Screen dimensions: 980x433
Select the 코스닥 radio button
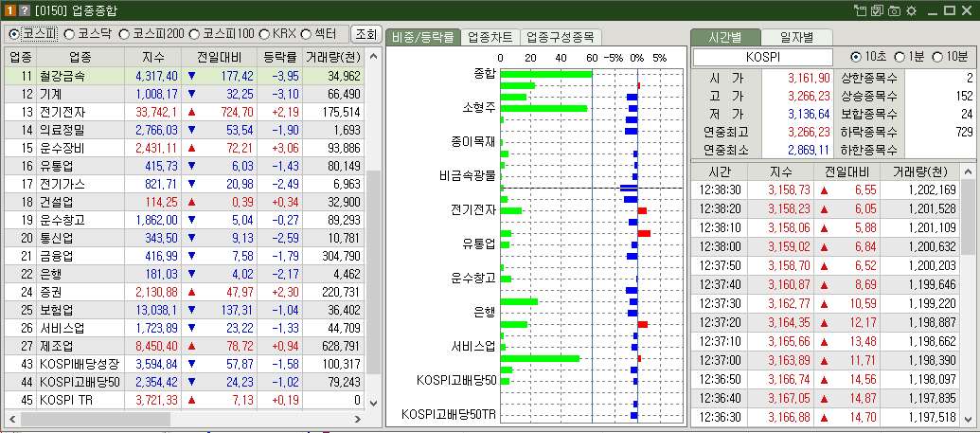69,34
